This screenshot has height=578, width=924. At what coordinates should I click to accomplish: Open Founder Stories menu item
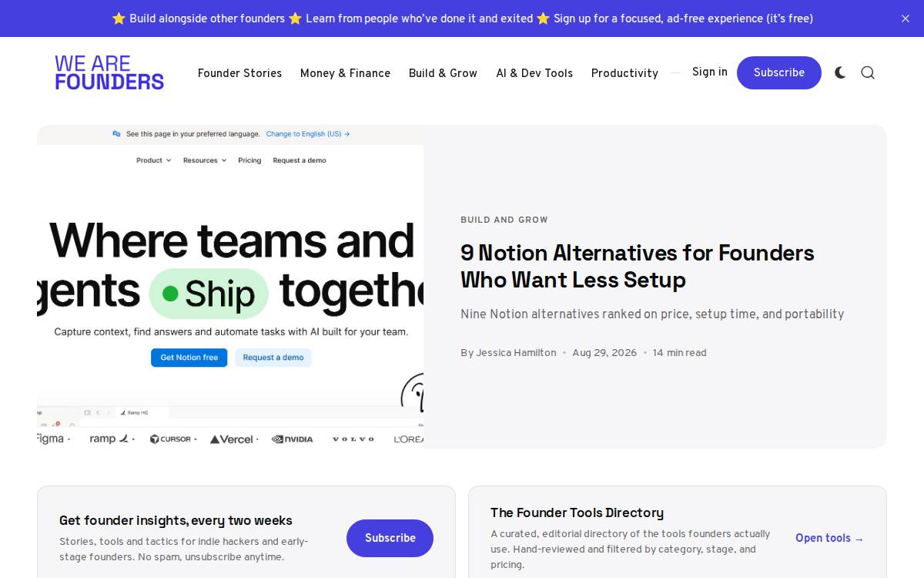239,73
